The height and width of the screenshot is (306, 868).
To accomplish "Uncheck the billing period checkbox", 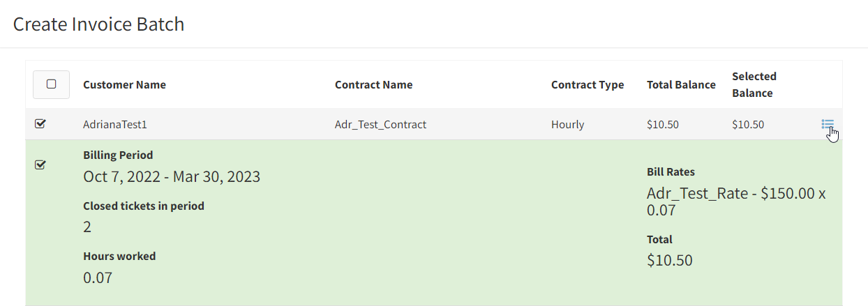I will point(40,165).
